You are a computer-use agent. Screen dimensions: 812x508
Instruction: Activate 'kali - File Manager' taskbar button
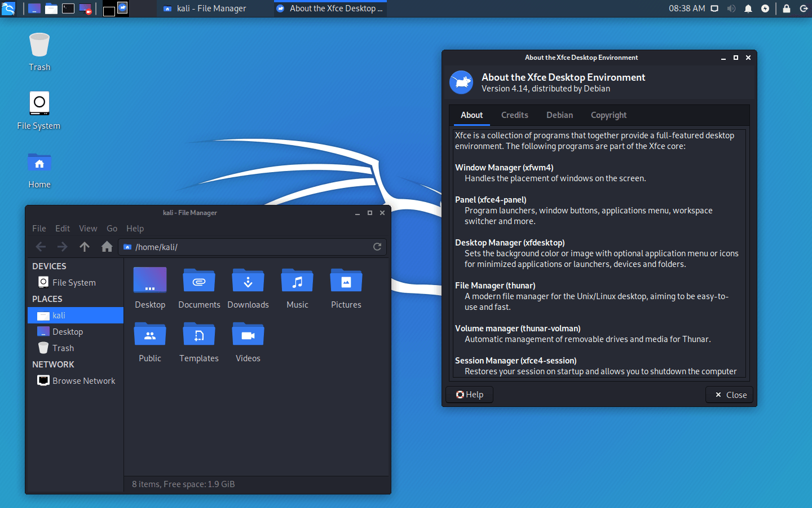(x=213, y=8)
